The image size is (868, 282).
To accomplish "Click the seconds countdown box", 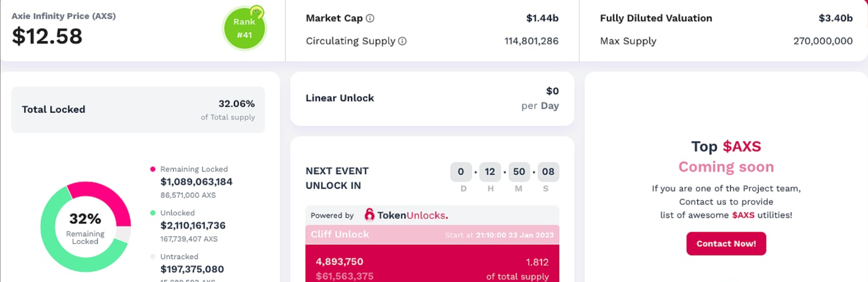I will (x=548, y=172).
